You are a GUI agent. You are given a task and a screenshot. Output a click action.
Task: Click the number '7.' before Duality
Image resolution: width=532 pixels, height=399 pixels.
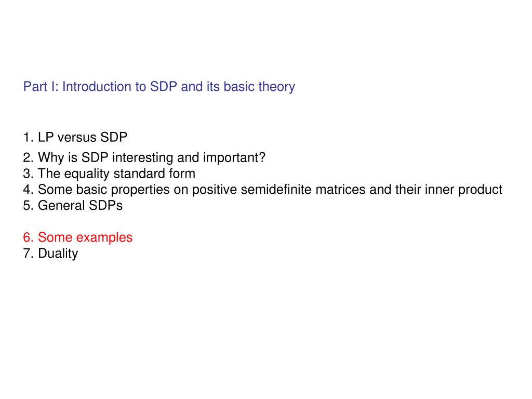click(29, 254)
